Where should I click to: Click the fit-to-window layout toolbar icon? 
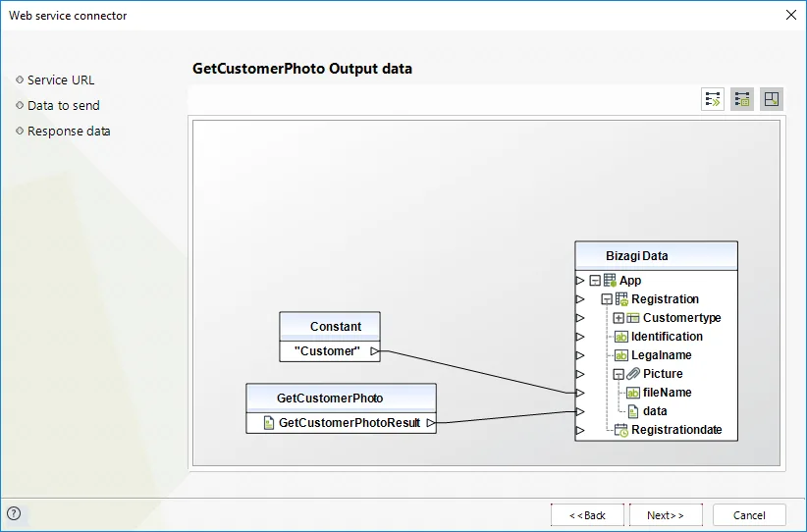click(772, 99)
